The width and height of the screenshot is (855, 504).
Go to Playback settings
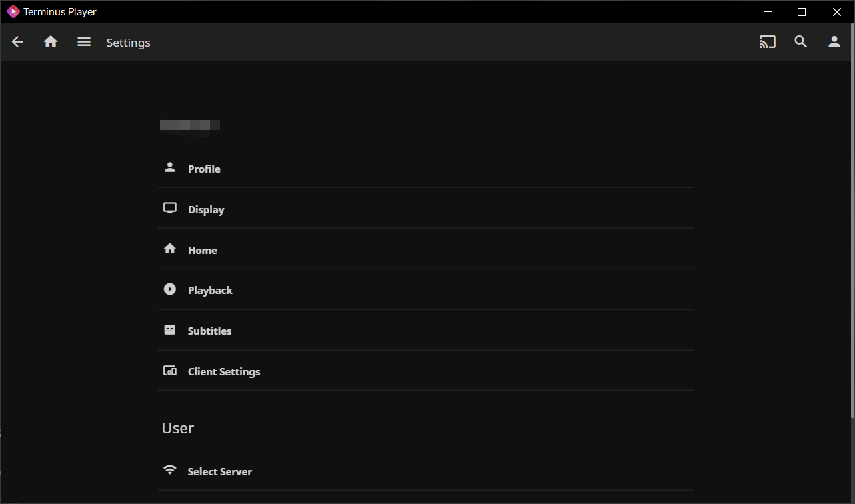coord(210,290)
